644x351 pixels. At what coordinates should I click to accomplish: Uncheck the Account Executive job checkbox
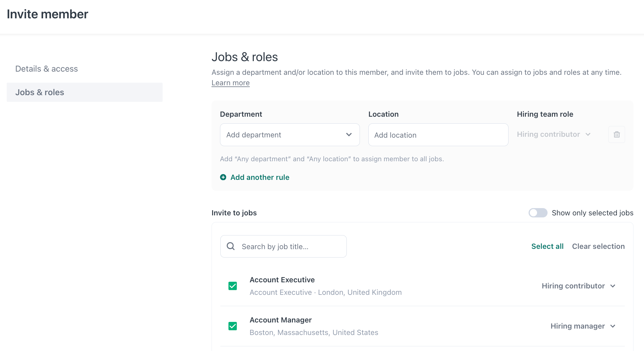(x=233, y=286)
